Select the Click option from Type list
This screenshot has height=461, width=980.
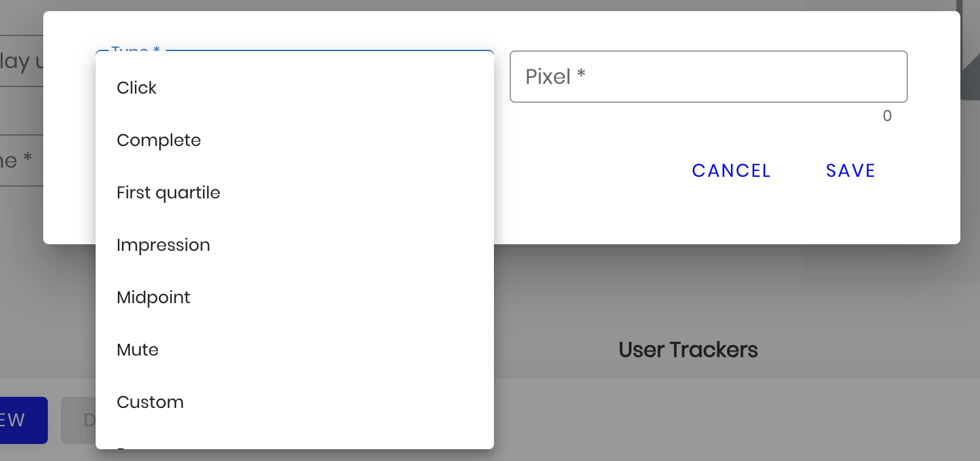(x=137, y=88)
